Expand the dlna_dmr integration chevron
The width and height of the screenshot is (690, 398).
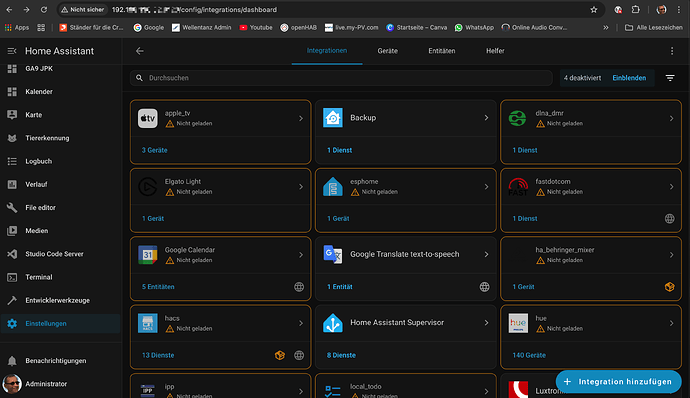click(672, 118)
